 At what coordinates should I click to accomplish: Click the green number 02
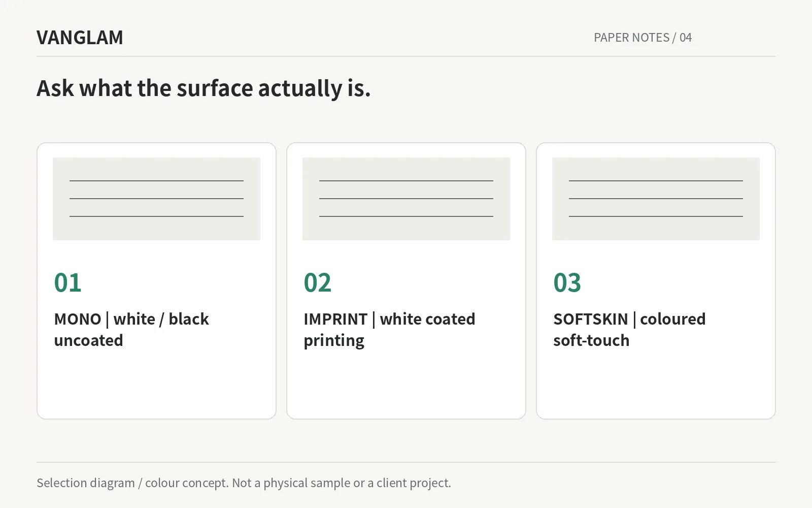pyautogui.click(x=317, y=282)
